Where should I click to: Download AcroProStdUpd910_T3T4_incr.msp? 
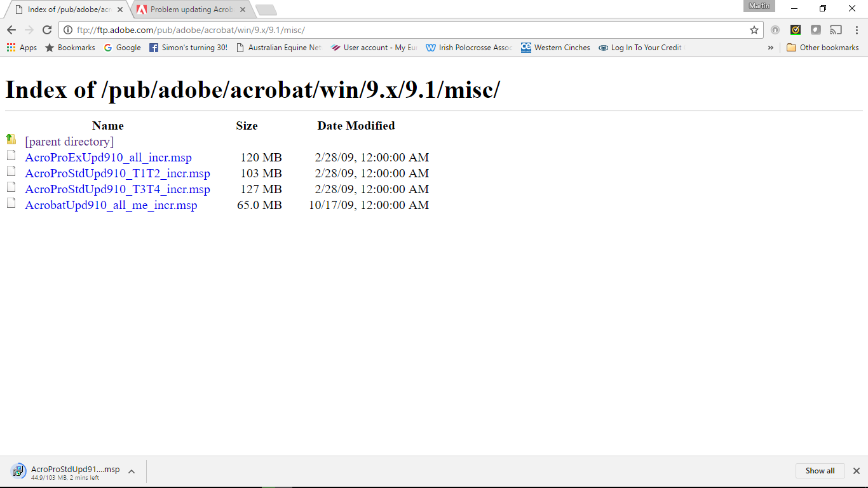coord(118,189)
